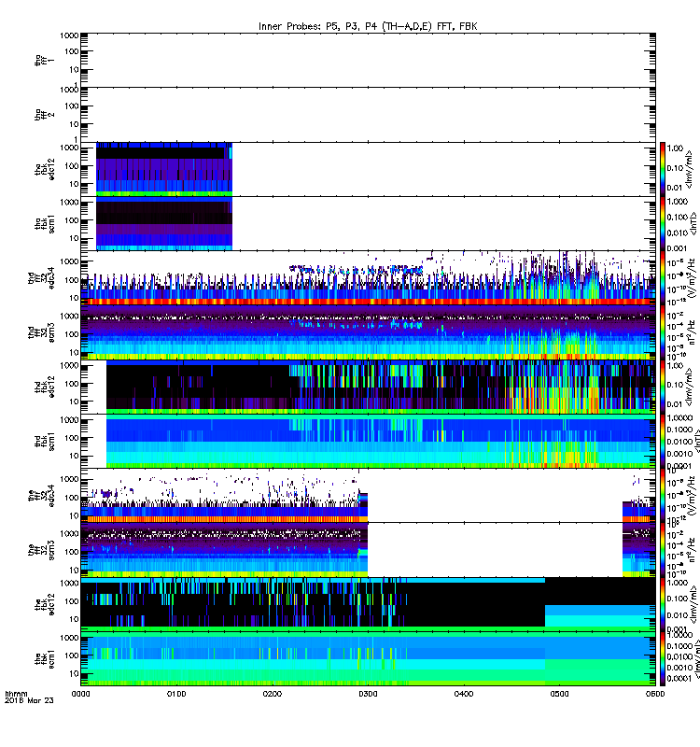Screen dimensions: 700x747
Task: Select the 'the fff 32 scm3' panel label
Action: [41, 549]
